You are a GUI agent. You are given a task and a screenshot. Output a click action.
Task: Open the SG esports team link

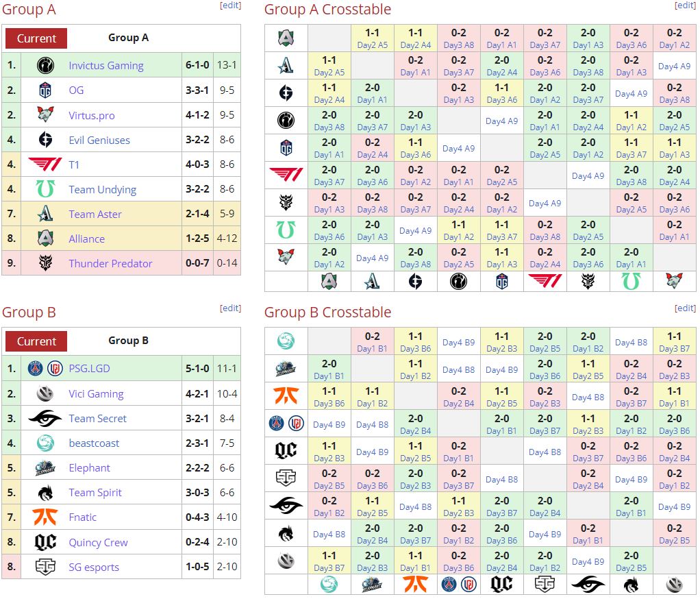(94, 567)
